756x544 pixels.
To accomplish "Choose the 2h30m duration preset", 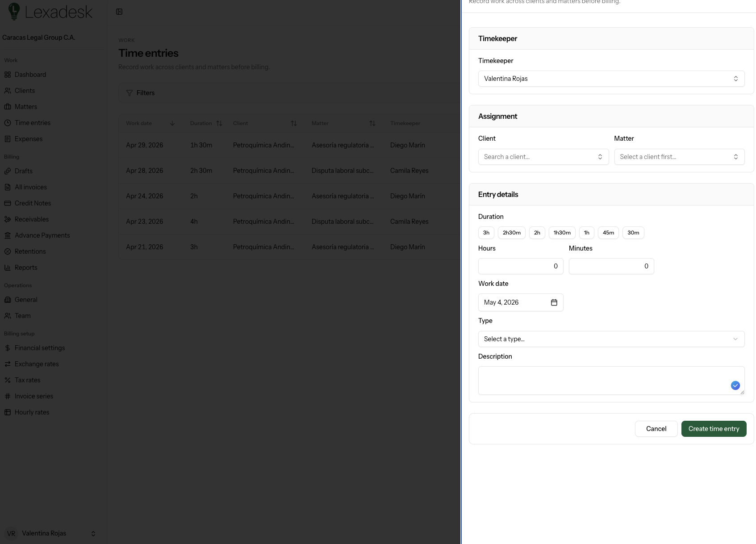I will click(x=512, y=233).
